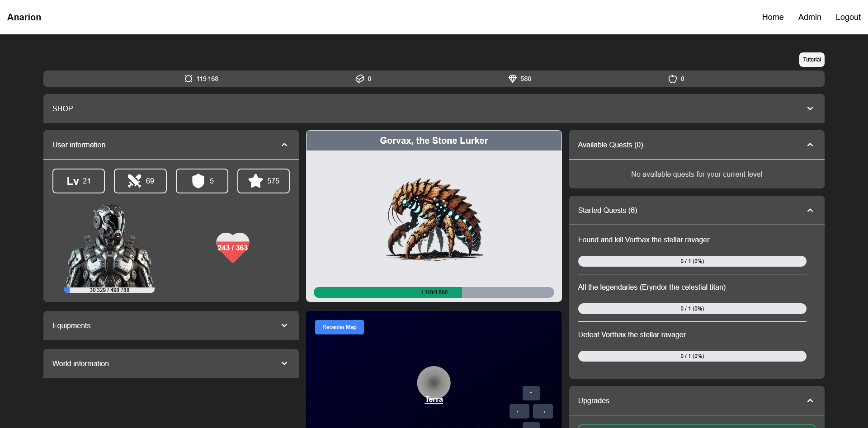Go to Home in the navbar
868x428 pixels.
(x=773, y=17)
